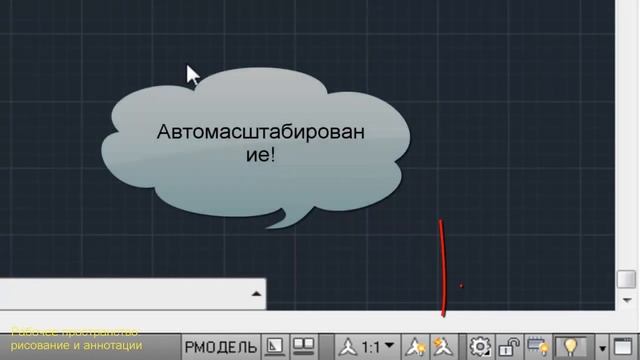Click the command line input field
Screen dimensions: 640x360
point(133,294)
